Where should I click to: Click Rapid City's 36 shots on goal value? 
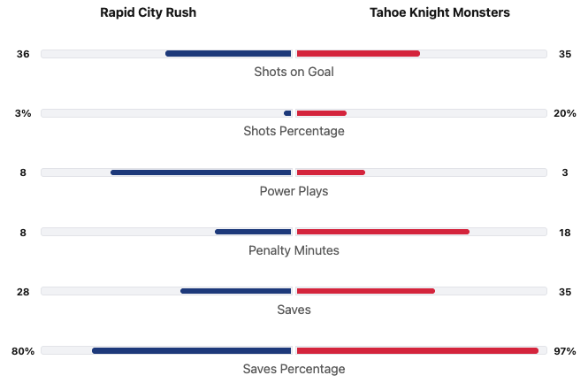[x=23, y=54]
